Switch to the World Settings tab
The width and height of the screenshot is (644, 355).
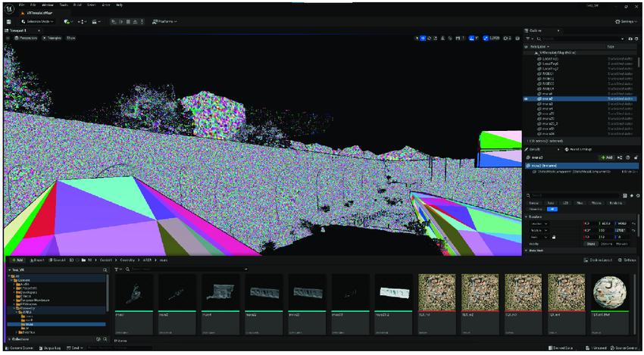click(x=577, y=149)
